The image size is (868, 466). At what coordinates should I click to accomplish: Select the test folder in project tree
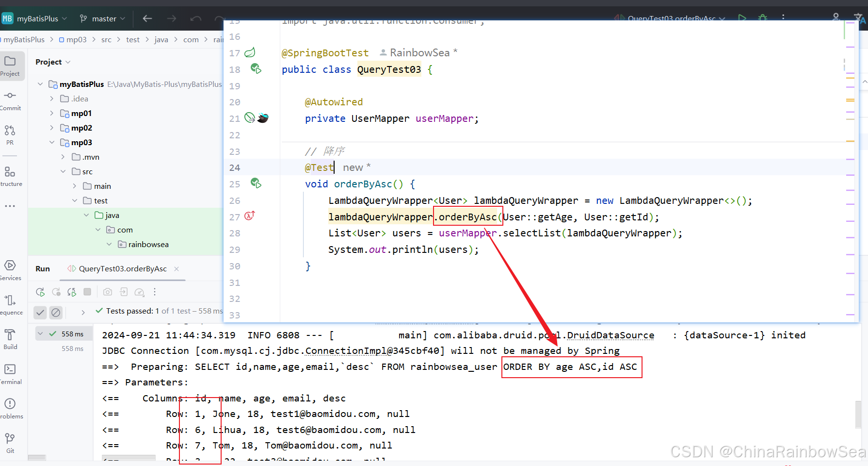pos(100,200)
